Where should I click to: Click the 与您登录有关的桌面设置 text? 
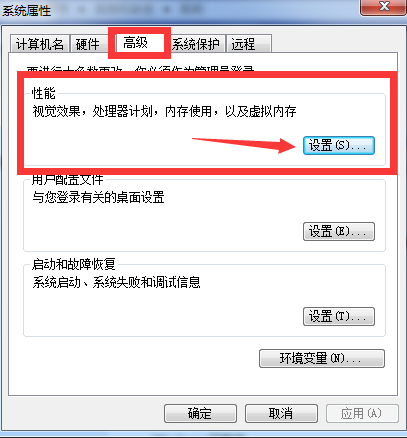click(x=98, y=197)
